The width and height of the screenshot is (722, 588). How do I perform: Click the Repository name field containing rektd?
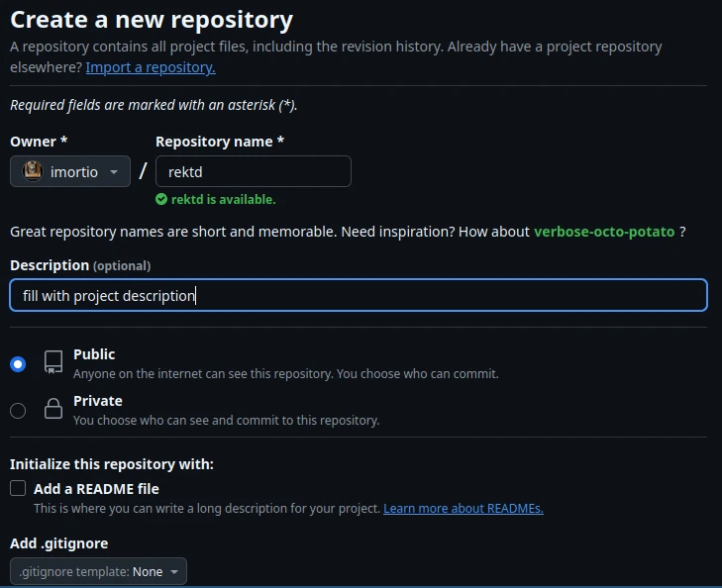pos(254,171)
